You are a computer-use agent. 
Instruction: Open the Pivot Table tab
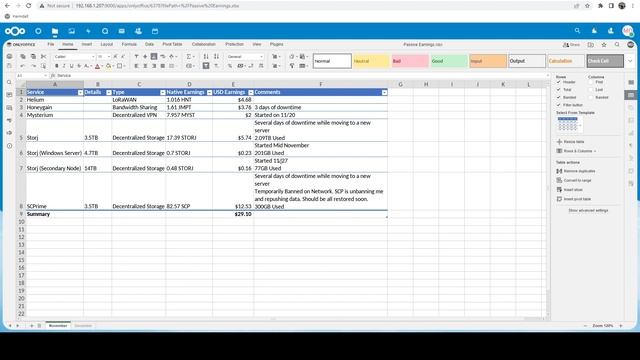pos(172,44)
